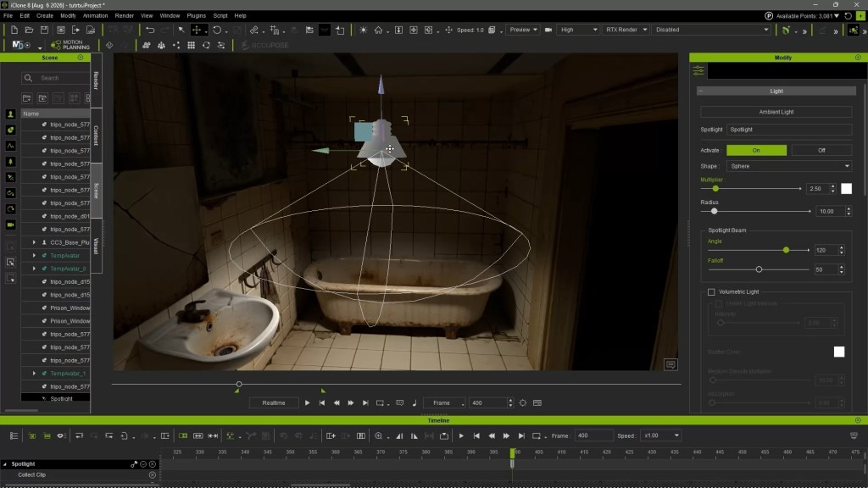Switch to the Visual side tab
The height and width of the screenshot is (488, 868).
97,246
